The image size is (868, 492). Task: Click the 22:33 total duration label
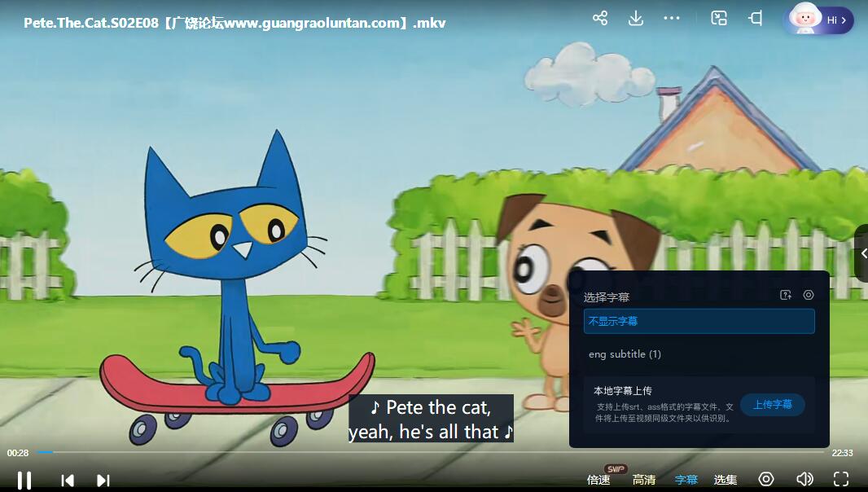pyautogui.click(x=842, y=453)
